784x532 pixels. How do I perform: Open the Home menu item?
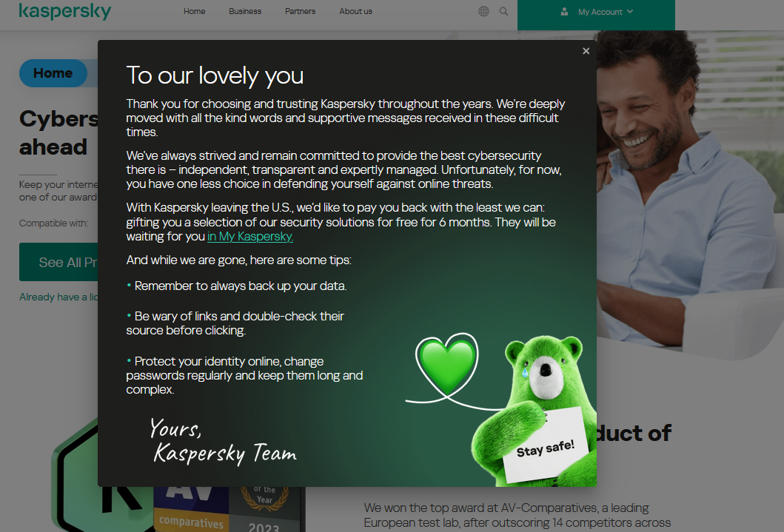click(194, 11)
